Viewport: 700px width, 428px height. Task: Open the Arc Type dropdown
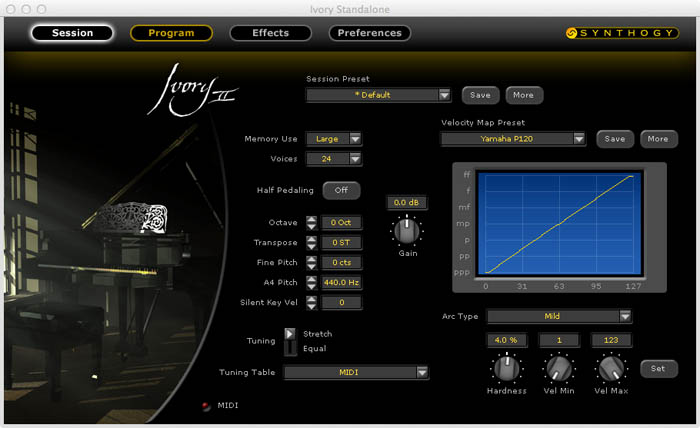click(x=559, y=316)
